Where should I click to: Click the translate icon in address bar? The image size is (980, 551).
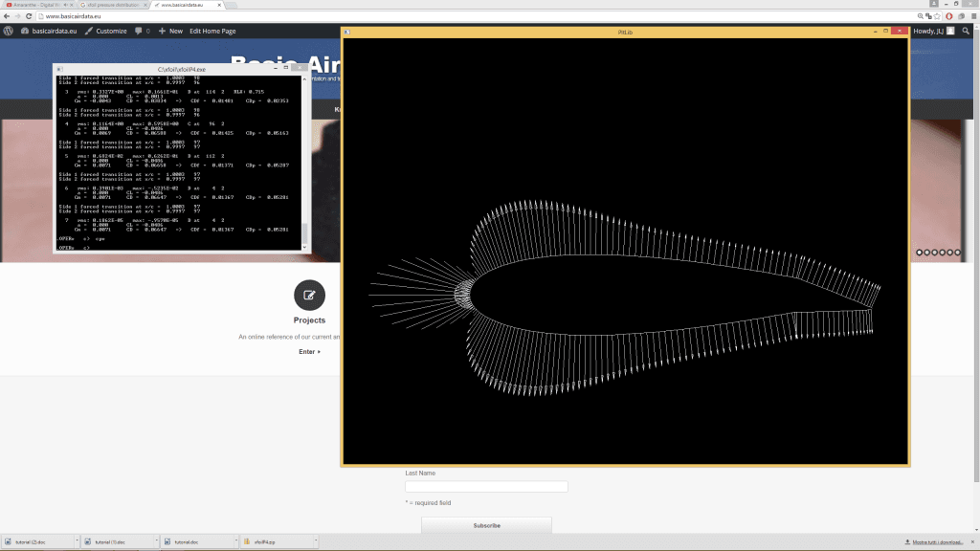(928, 16)
